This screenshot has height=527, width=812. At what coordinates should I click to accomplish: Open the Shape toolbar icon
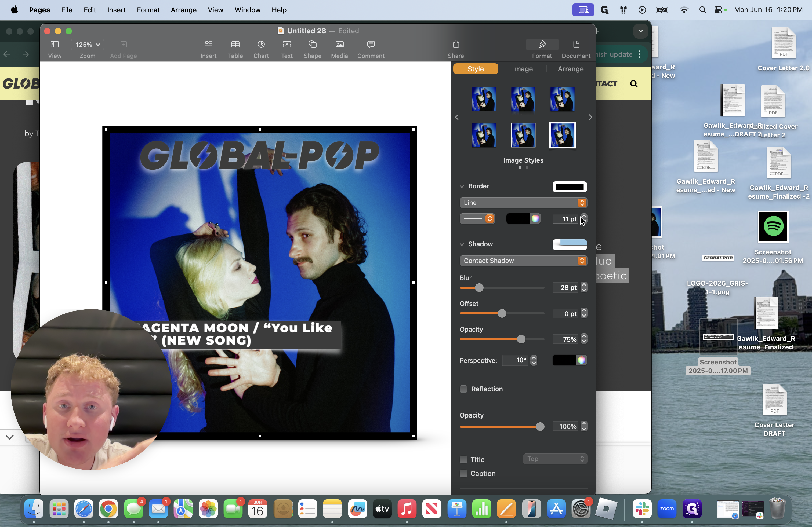pyautogui.click(x=313, y=44)
